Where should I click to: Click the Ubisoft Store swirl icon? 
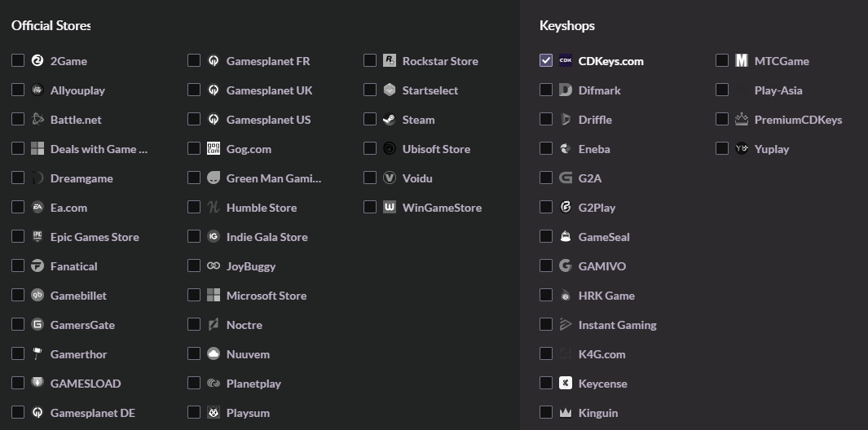389,148
